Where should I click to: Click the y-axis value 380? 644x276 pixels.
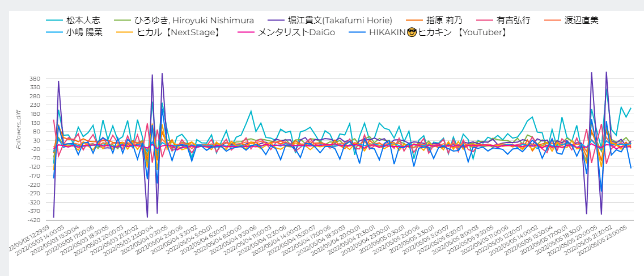tap(34, 78)
